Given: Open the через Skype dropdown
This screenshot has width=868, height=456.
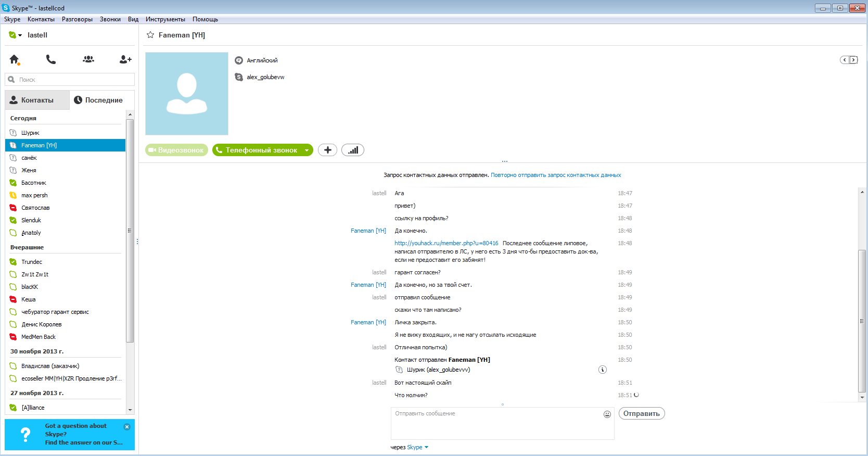Looking at the screenshot, I should (417, 447).
